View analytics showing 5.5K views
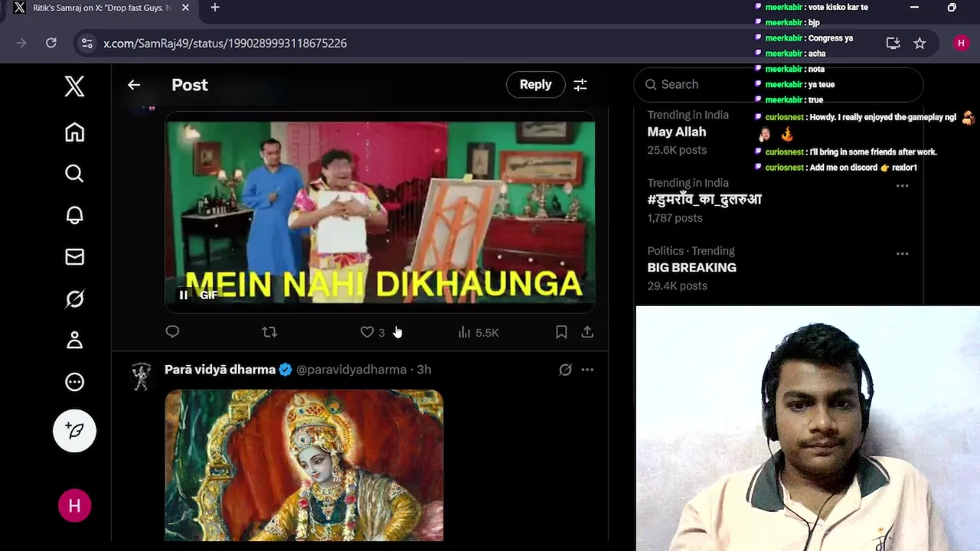Screen dimensions: 980x551 tap(478, 332)
